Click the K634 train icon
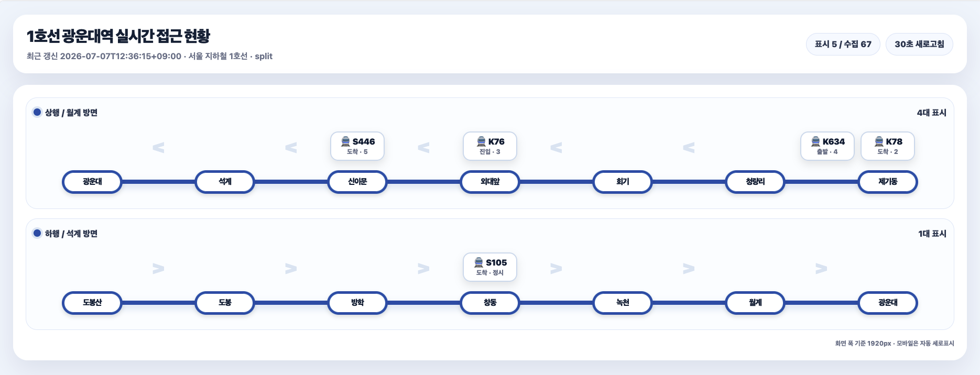The width and height of the screenshot is (980, 375). pyautogui.click(x=815, y=141)
